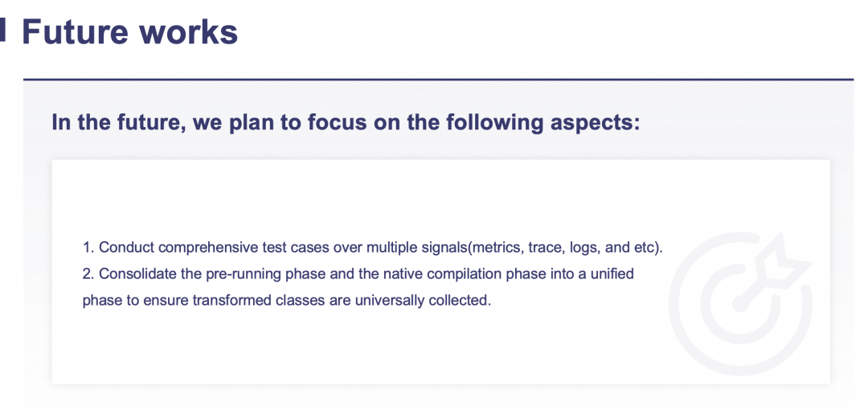Click list item 1 starting with 'Conduct'

[x=373, y=247]
